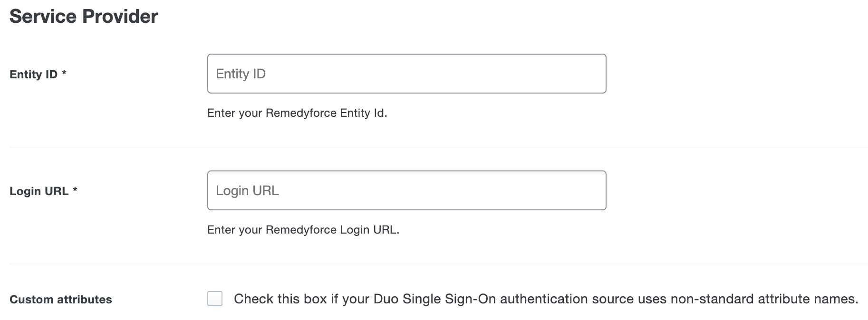Click the Custom attributes label
The width and height of the screenshot is (868, 320).
61,299
